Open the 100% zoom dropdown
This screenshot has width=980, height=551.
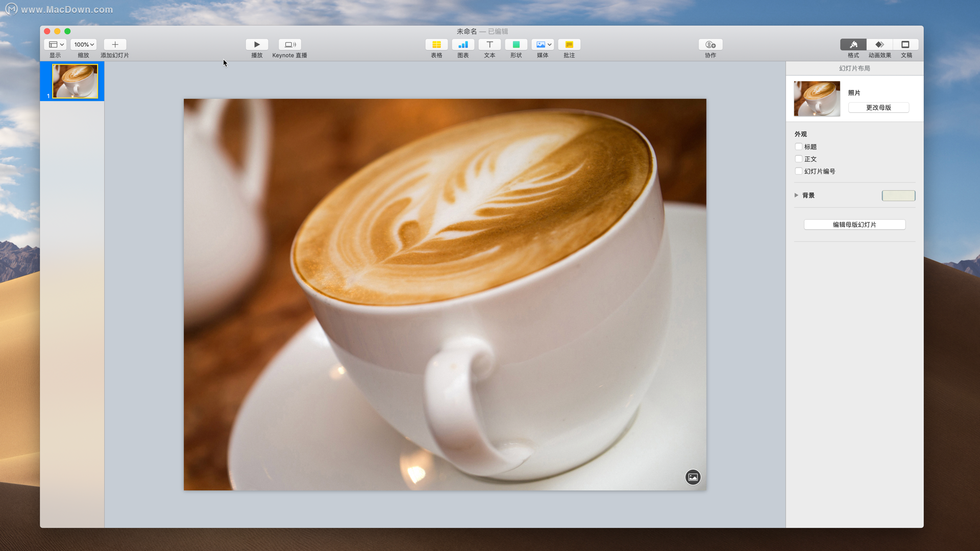tap(83, 44)
